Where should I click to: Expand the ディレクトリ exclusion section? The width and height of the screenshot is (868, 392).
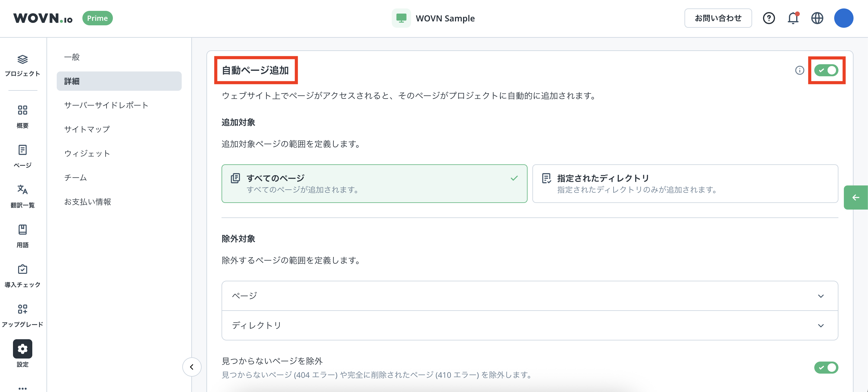pos(529,325)
